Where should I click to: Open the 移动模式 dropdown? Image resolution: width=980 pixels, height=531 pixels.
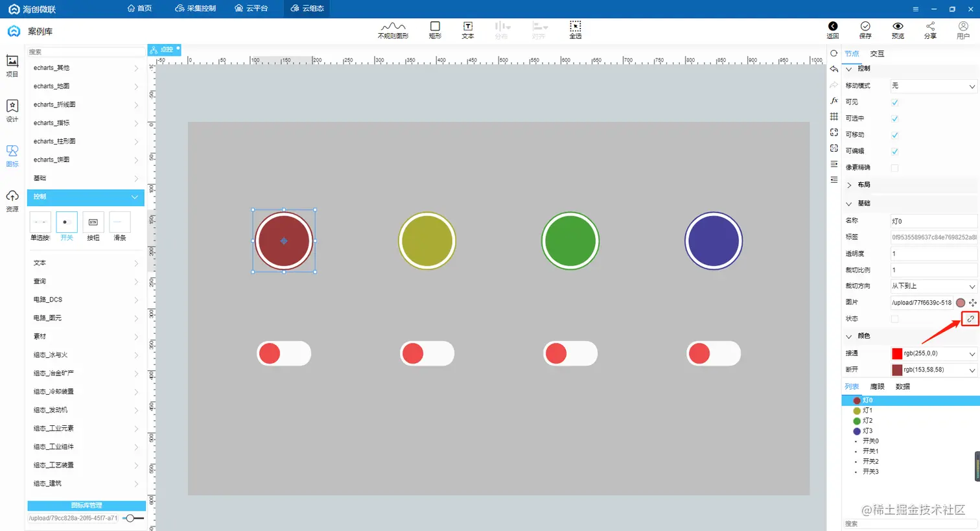[933, 86]
